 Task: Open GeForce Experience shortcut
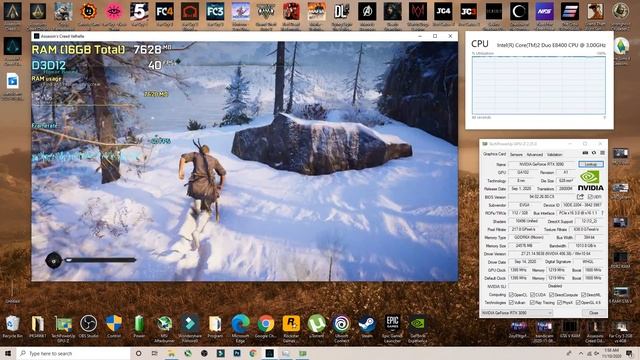[418, 324]
